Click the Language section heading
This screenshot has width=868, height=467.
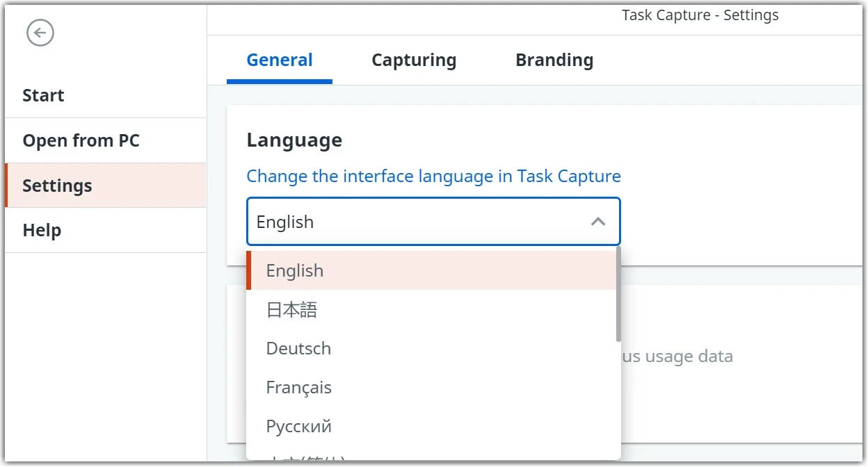pyautogui.click(x=294, y=140)
